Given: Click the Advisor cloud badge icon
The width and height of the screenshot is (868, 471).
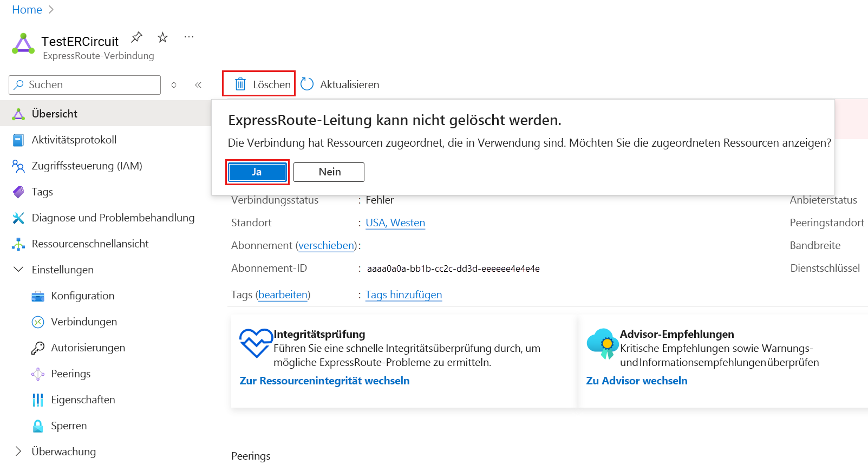Looking at the screenshot, I should pos(603,343).
